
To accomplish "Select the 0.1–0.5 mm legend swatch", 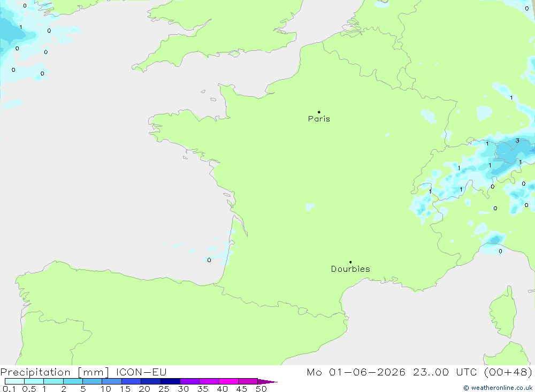I will tap(14, 381).
